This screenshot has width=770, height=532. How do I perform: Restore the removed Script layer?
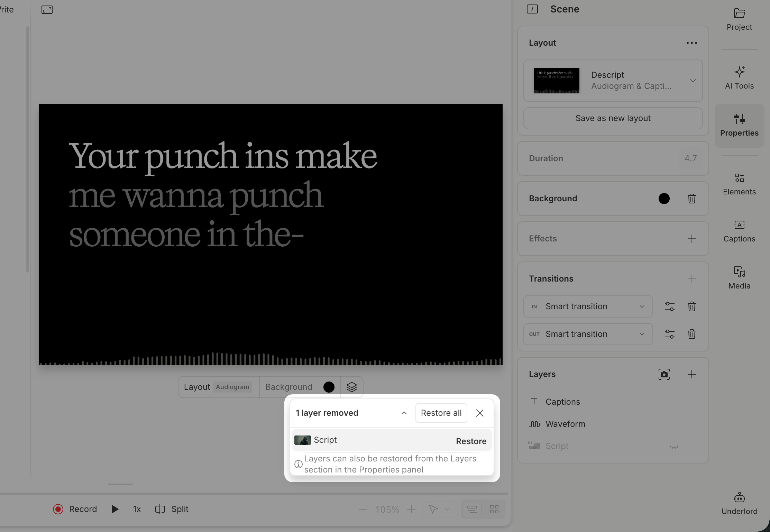471,441
